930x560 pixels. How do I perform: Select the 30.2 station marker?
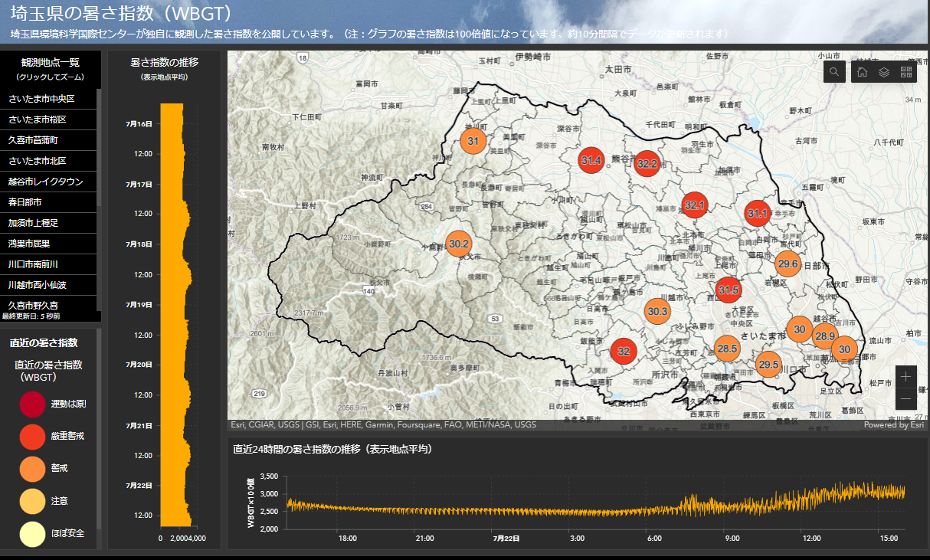click(x=459, y=244)
